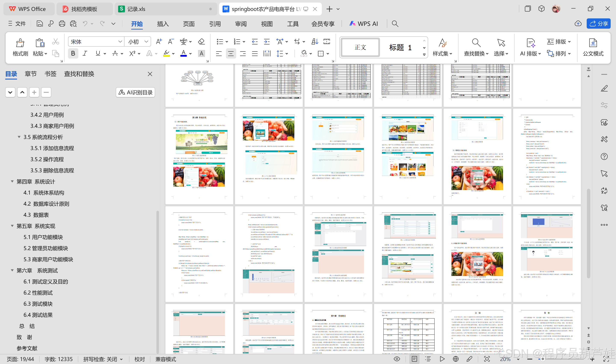The width and height of the screenshot is (616, 364).
Task: Click the 6.2 性能测试 outline entry
Action: (x=38, y=293)
